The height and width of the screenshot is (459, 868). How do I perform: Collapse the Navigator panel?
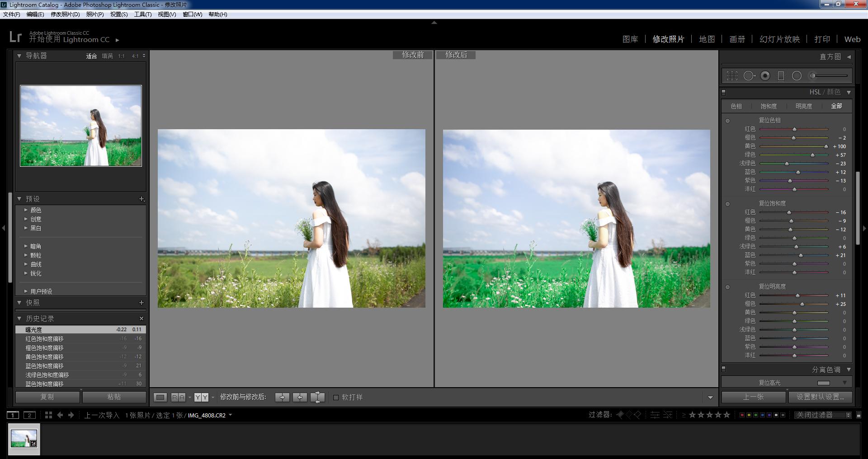19,56
